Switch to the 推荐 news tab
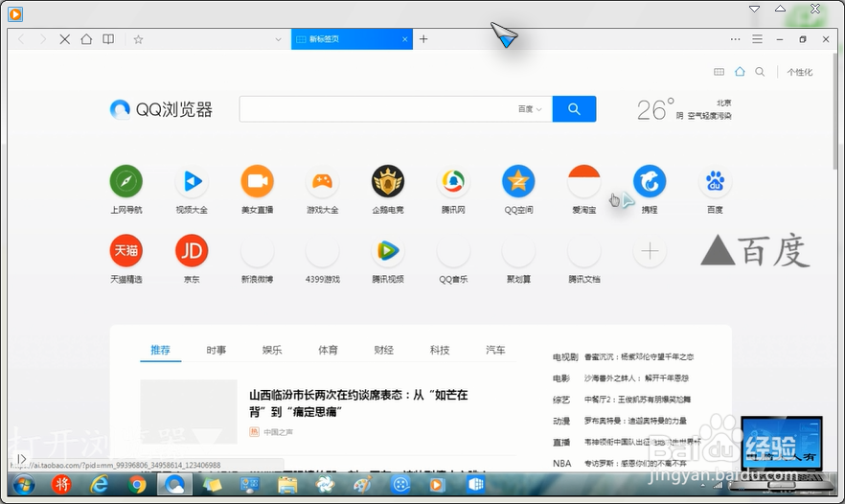Viewport: 845px width, 504px height. pos(161,350)
